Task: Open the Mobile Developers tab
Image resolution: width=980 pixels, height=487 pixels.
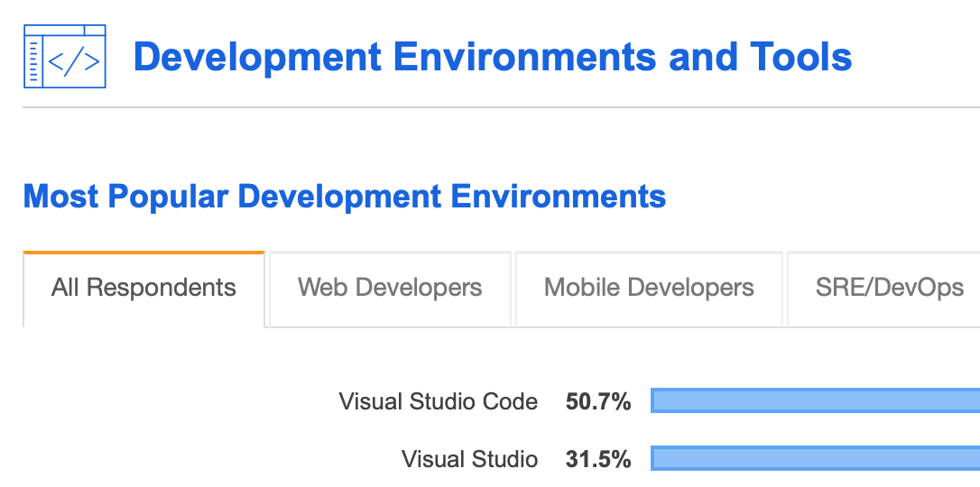Action: (649, 289)
